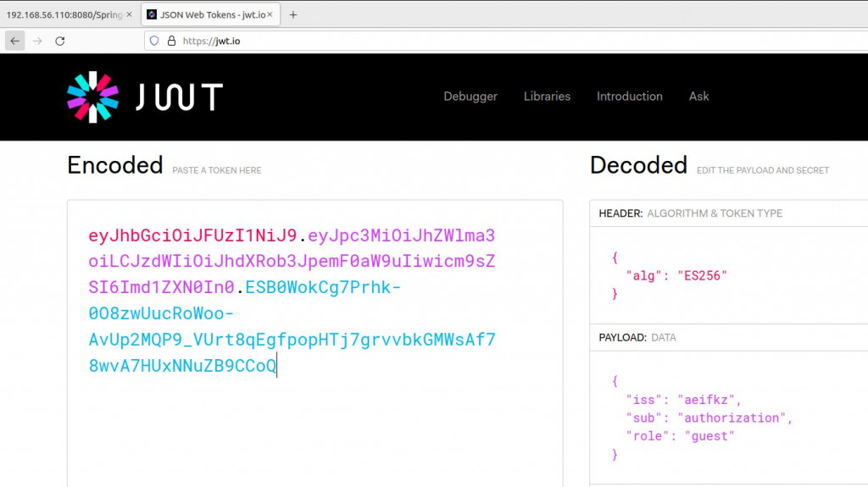Image resolution: width=868 pixels, height=487 pixels.
Task: Click the browser forward arrow
Action: [37, 41]
